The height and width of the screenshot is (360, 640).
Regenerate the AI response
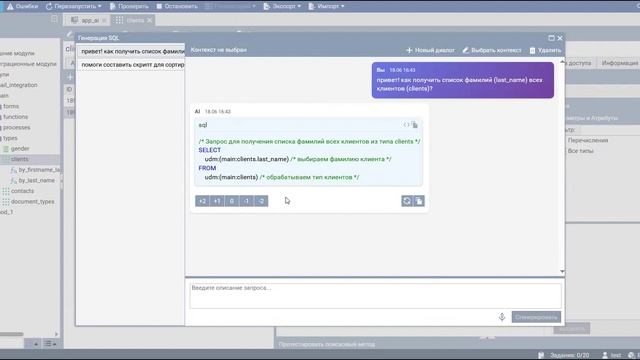point(407,201)
